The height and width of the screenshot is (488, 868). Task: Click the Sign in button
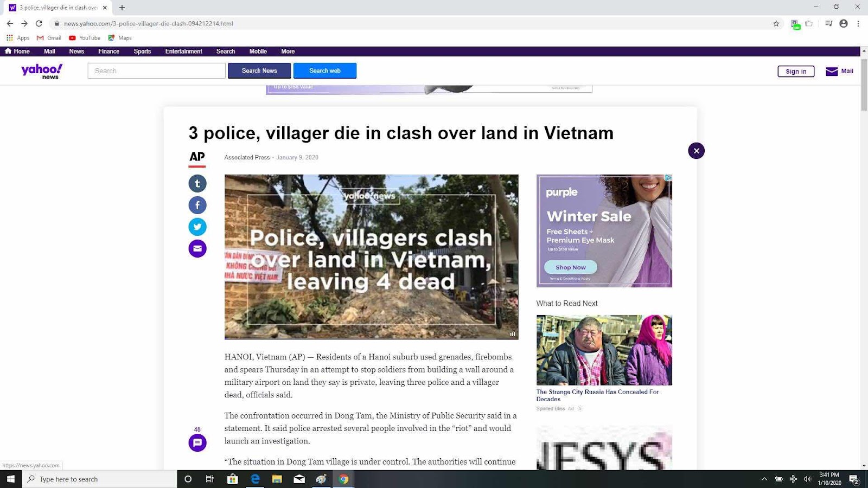pyautogui.click(x=796, y=72)
